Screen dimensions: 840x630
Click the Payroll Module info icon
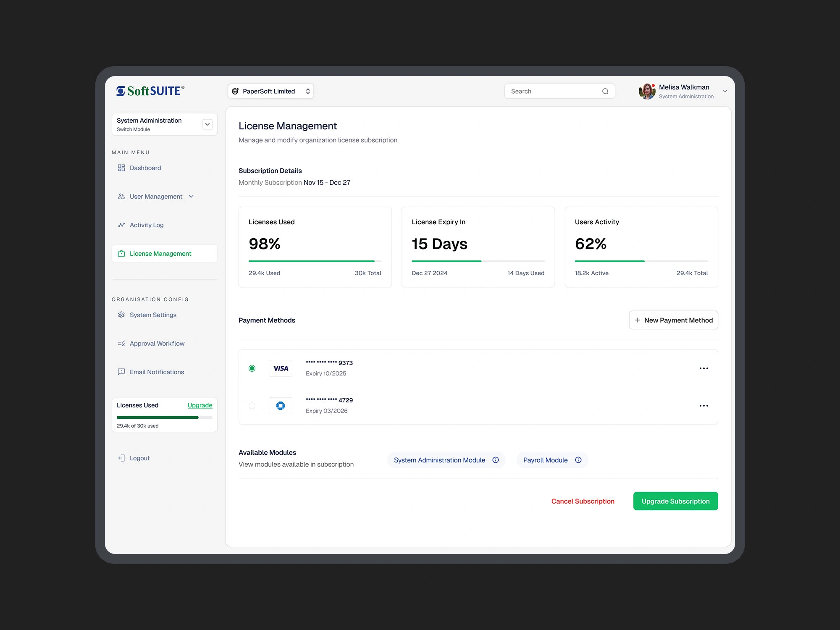(x=578, y=460)
